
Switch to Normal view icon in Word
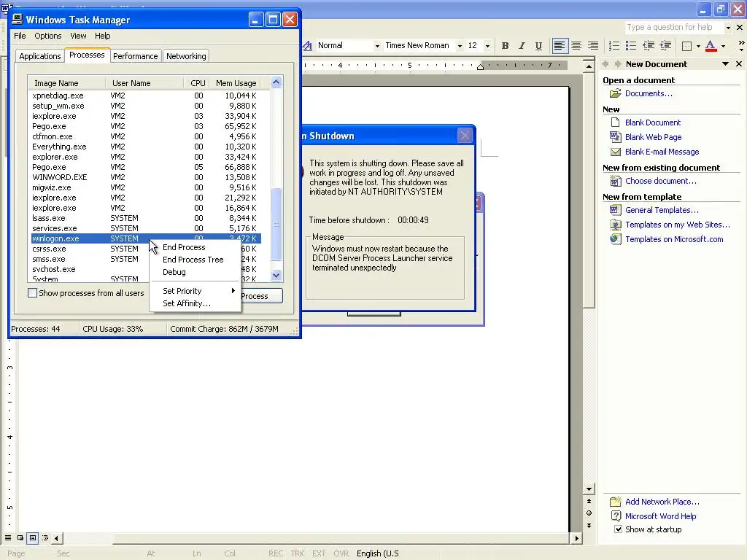point(8,538)
